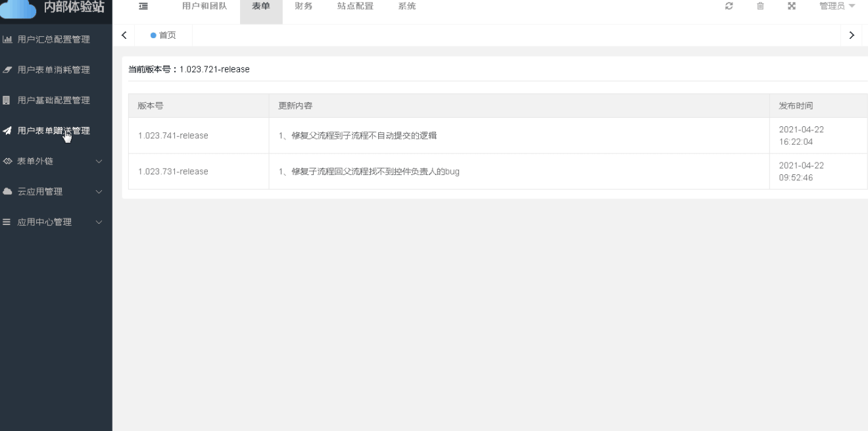The height and width of the screenshot is (431, 868).
Task: Click the sidebar collapse menu icon
Action: click(143, 7)
